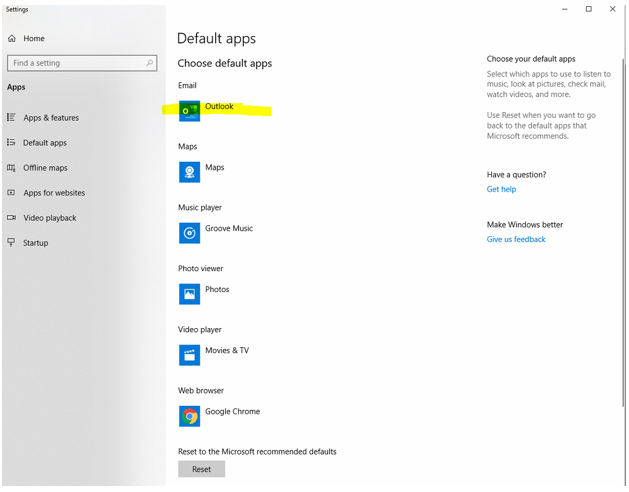Close the Settings window
629x492 pixels.
tap(613, 9)
